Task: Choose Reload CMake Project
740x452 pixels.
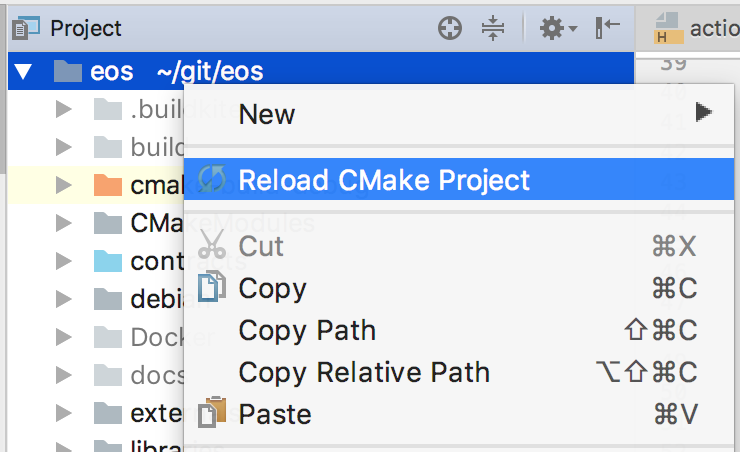Action: [459, 179]
